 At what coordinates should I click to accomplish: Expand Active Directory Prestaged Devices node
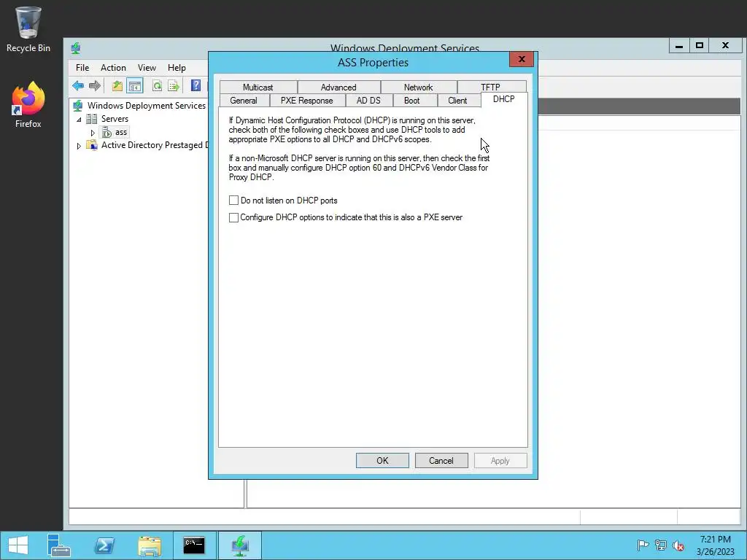(79, 146)
